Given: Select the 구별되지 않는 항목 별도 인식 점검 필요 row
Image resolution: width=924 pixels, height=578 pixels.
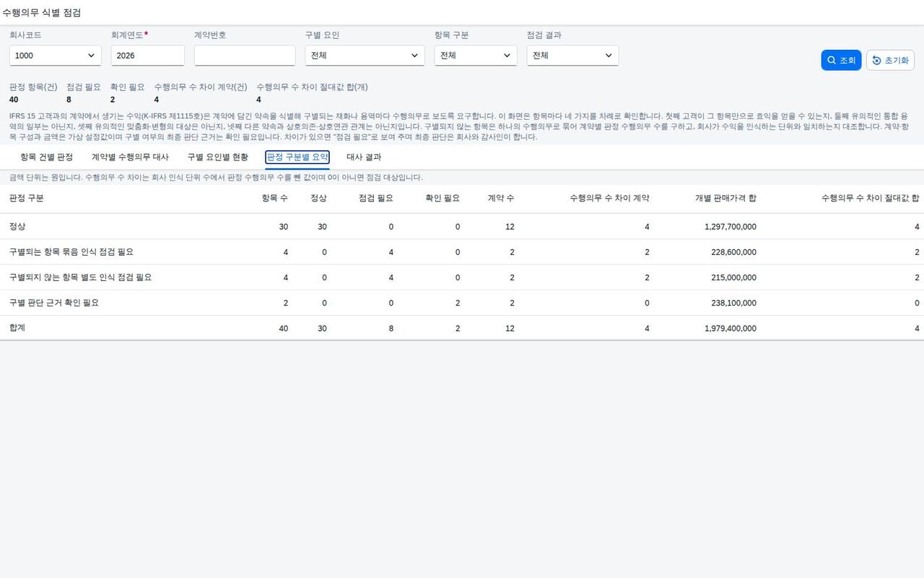Looking at the screenshot, I should pyautogui.click(x=462, y=277).
